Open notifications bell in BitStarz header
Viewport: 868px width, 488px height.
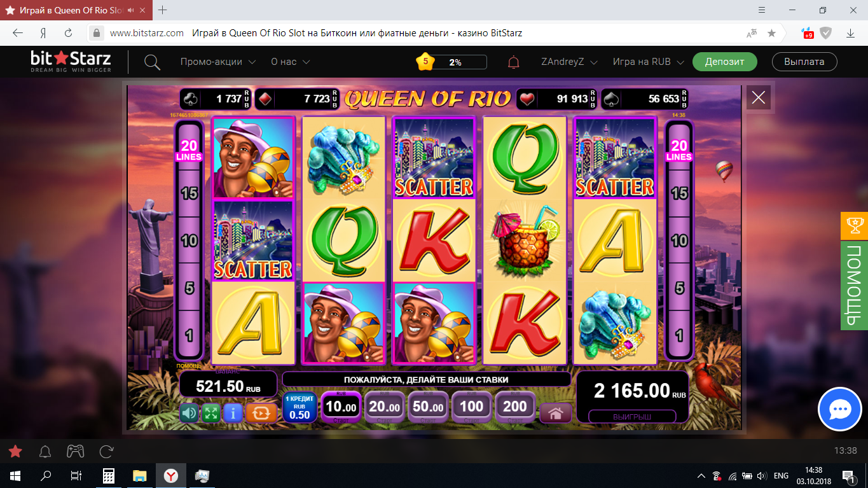(x=513, y=62)
